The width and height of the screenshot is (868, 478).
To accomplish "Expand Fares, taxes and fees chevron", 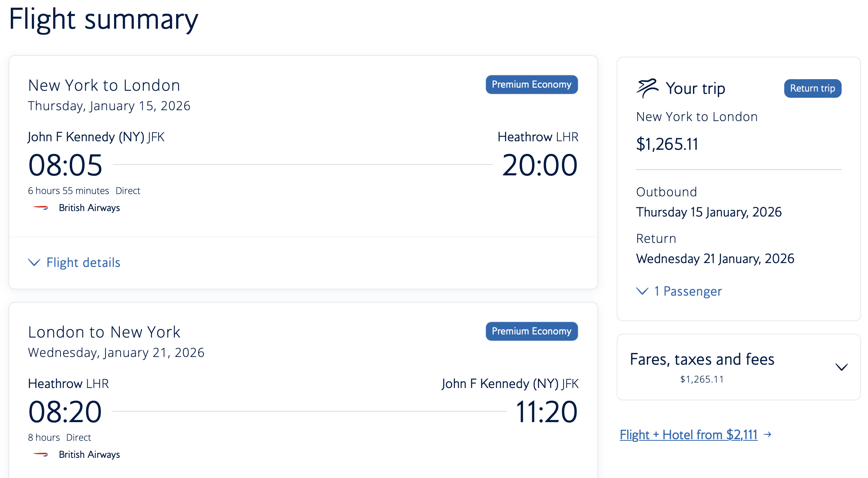I will pyautogui.click(x=841, y=367).
